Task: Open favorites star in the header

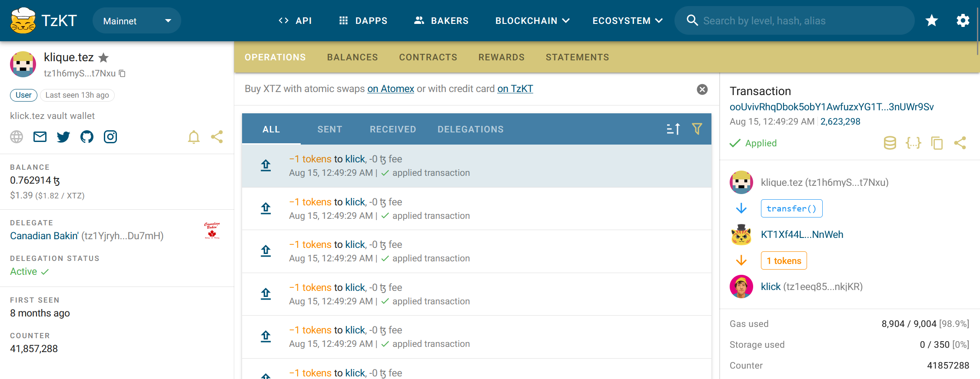Action: [x=932, y=20]
